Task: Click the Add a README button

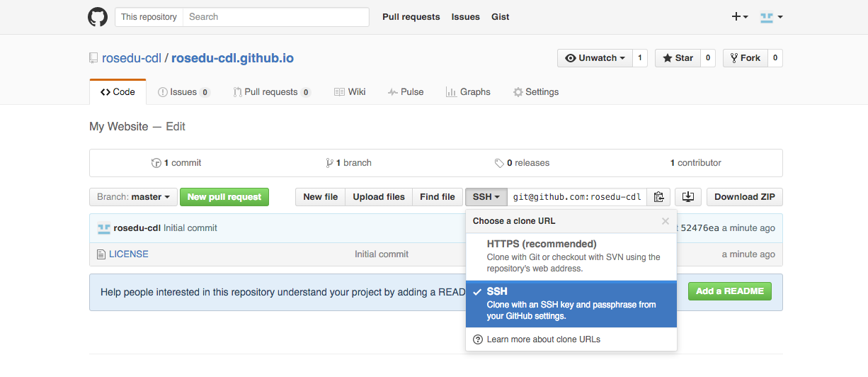Action: click(730, 291)
